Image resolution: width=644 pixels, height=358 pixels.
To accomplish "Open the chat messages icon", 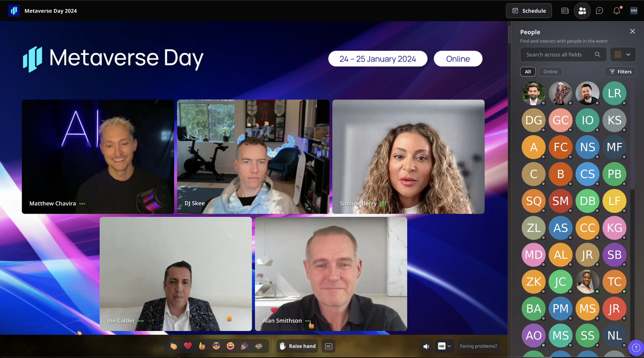I will [599, 11].
